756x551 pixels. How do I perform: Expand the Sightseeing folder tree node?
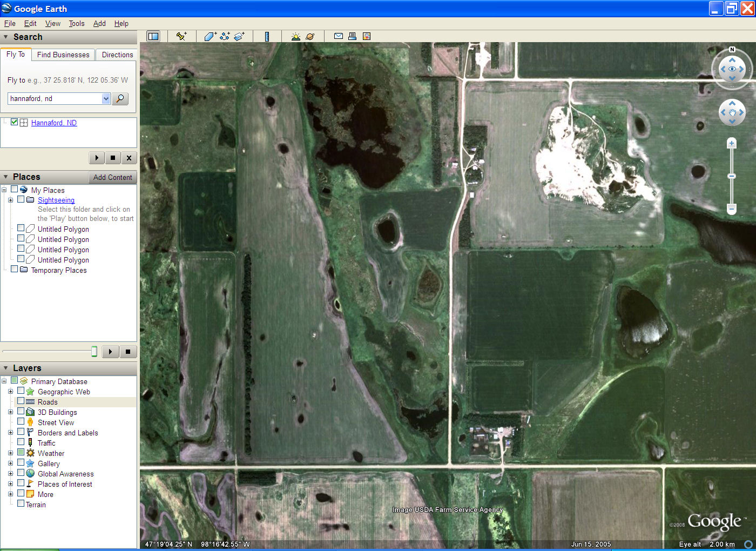pos(10,200)
